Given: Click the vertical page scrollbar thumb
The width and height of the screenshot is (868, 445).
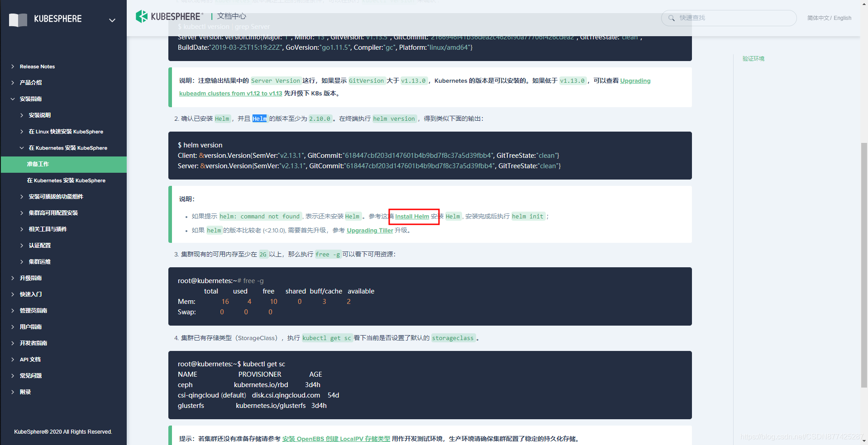Looking at the screenshot, I should 864,265.
